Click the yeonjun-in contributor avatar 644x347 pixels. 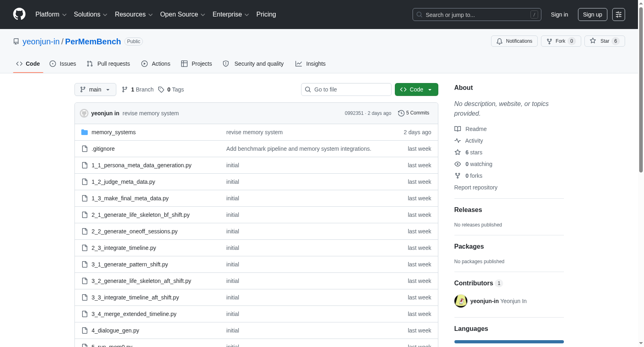[x=461, y=301]
